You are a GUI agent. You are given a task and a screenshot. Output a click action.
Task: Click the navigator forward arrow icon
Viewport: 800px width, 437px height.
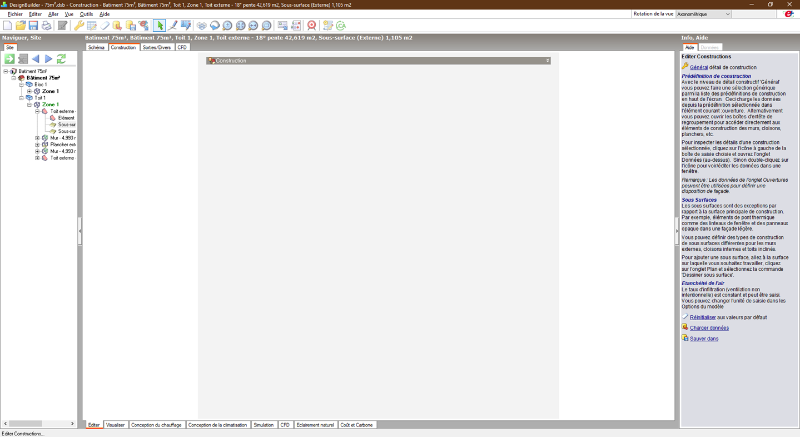pos(48,60)
